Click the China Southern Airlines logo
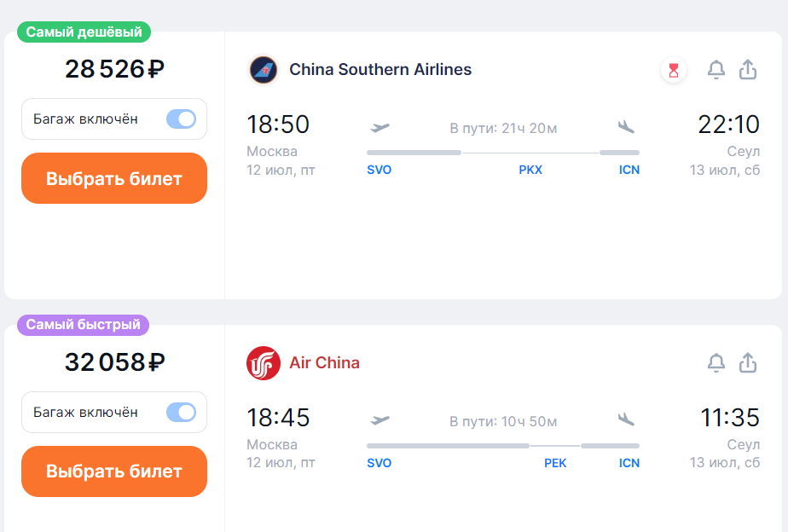The image size is (788, 532). point(264,70)
